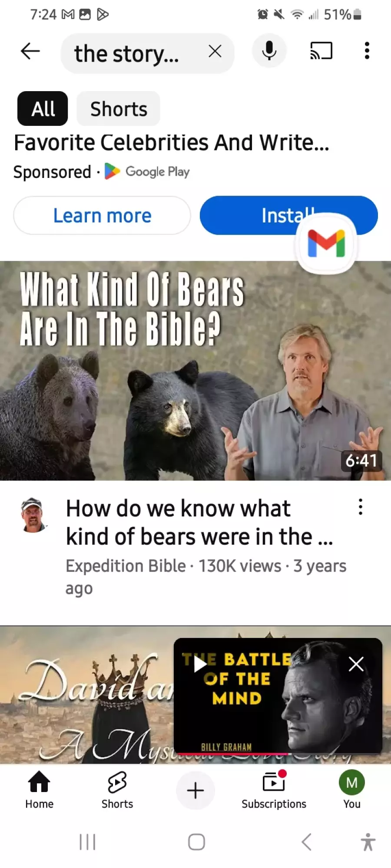391x868 pixels.
Task: Tap the plus Create button
Action: coord(195,790)
